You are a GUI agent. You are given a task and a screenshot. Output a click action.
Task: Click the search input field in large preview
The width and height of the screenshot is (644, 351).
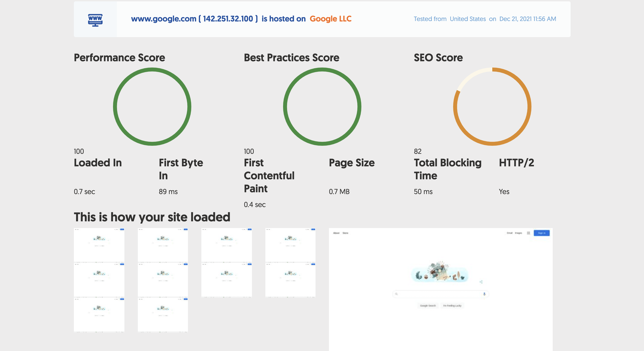[440, 294]
